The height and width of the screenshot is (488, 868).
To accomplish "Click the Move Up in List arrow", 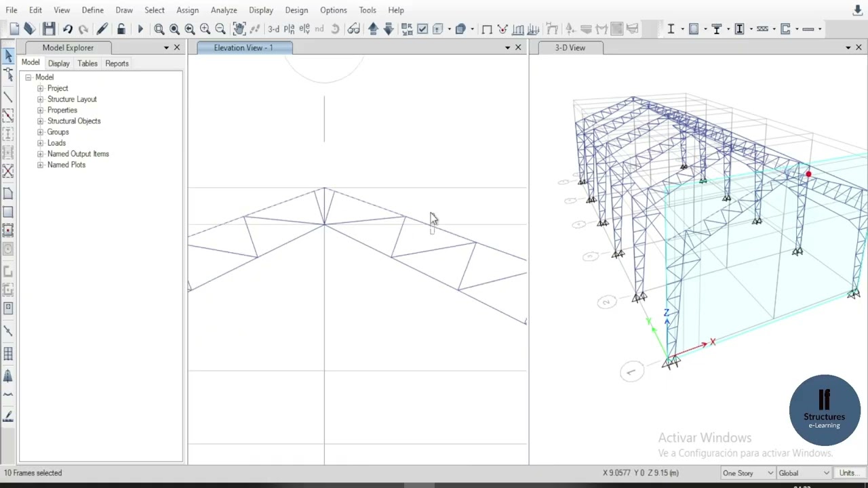I will (373, 28).
